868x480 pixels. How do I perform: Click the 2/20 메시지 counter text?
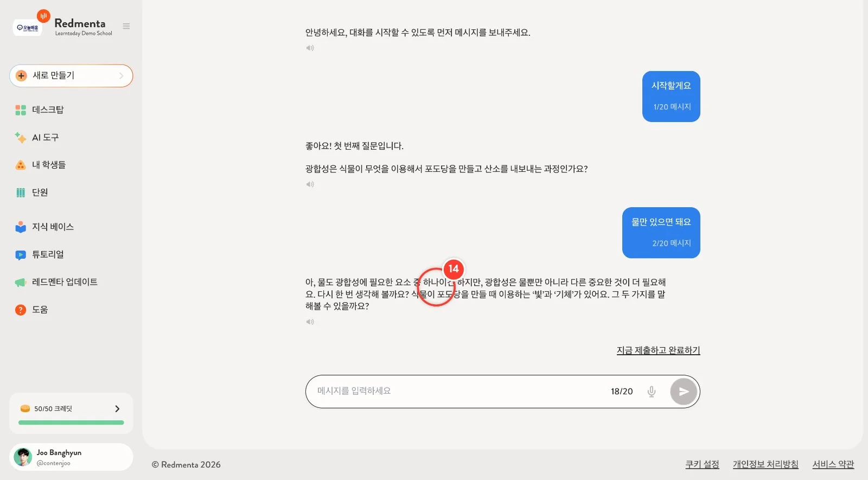pyautogui.click(x=672, y=244)
